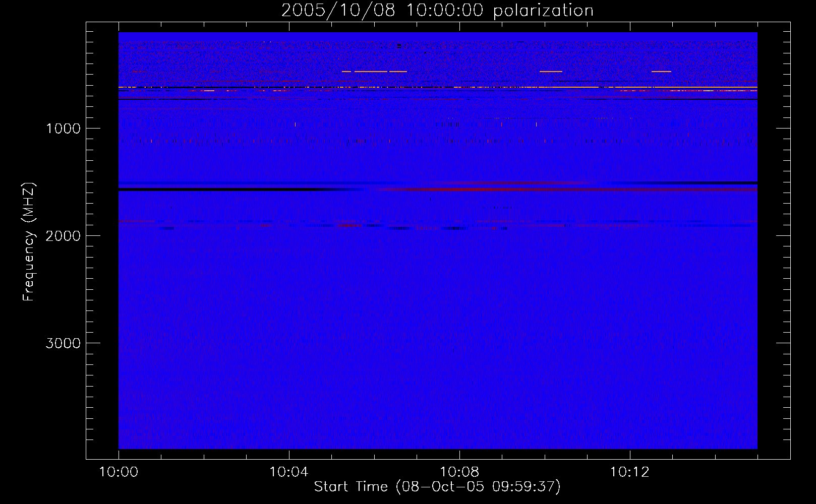The width and height of the screenshot is (816, 504).
Task: Click the "2000" frequency tick label
Action: pyautogui.click(x=63, y=236)
